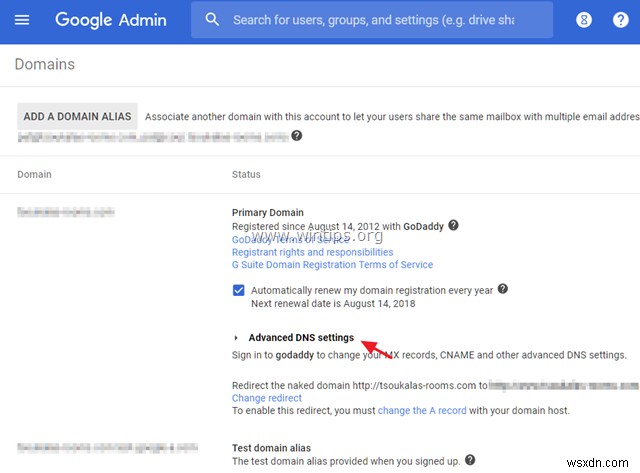
Task: Open GoDaddy Terms of Service link
Action: tap(290, 240)
